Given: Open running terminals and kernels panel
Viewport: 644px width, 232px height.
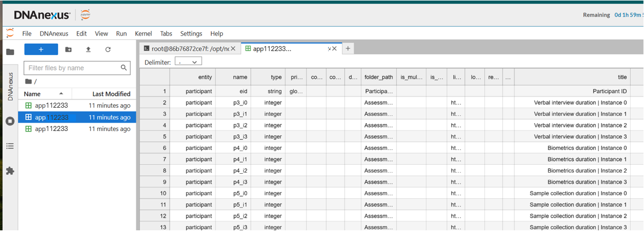Looking at the screenshot, I should tap(10, 121).
